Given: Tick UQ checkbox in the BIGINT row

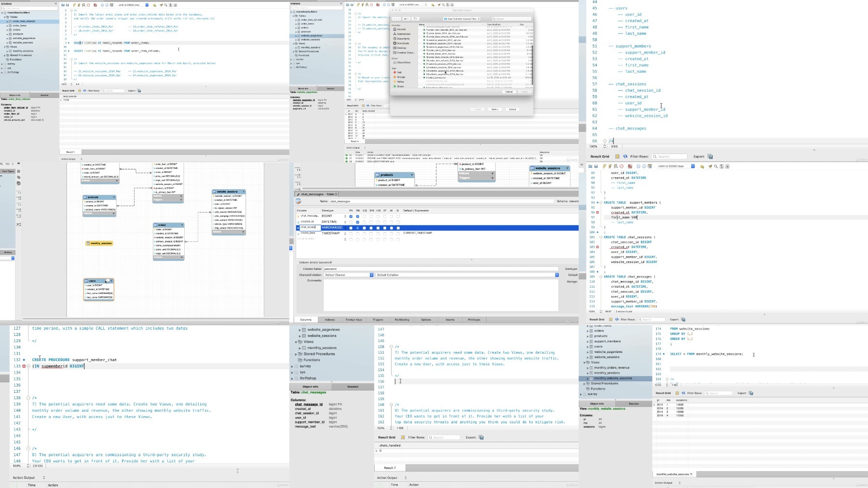Looking at the screenshot, I should [364, 216].
